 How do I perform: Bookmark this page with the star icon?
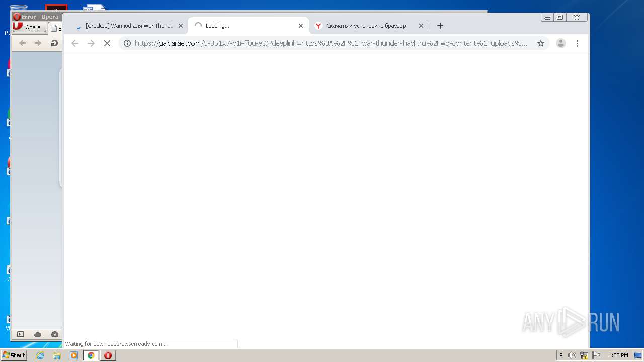pyautogui.click(x=541, y=43)
